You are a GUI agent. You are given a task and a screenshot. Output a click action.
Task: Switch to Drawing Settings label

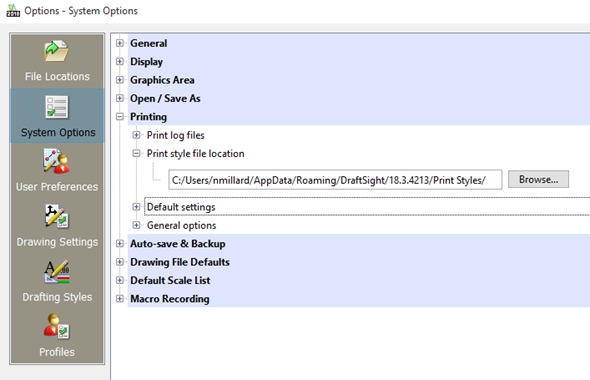click(57, 242)
